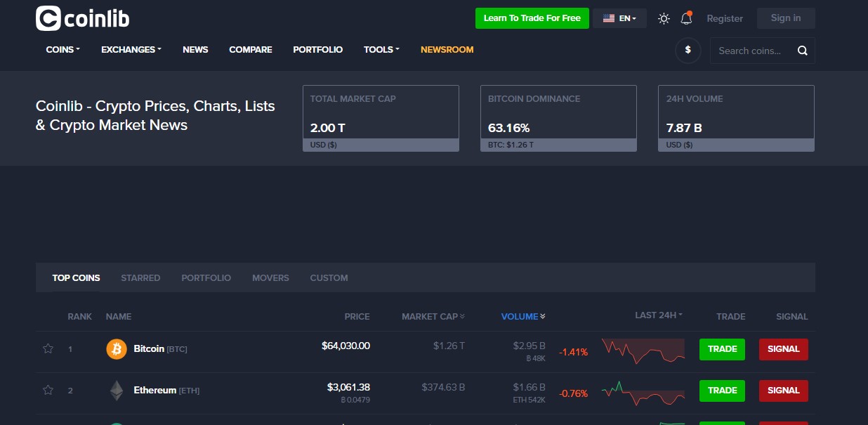This screenshot has width=868, height=425.
Task: Sort by Volume column
Action: tap(523, 317)
